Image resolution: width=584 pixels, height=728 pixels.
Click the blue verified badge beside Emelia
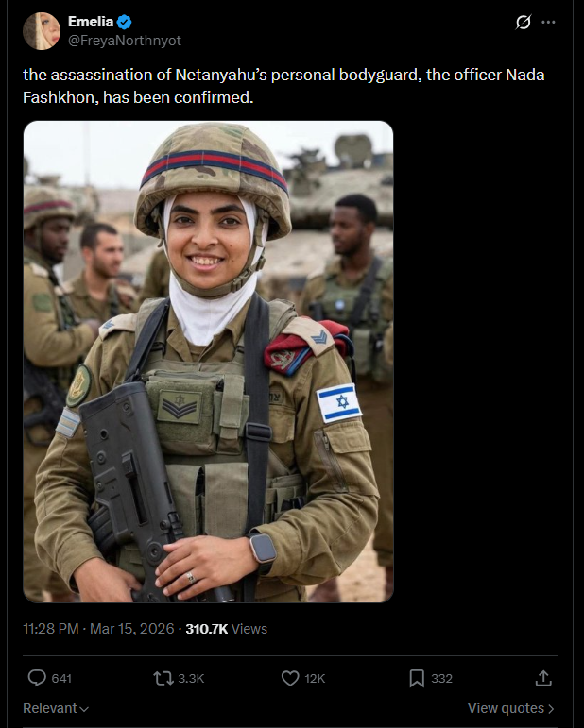tap(124, 22)
